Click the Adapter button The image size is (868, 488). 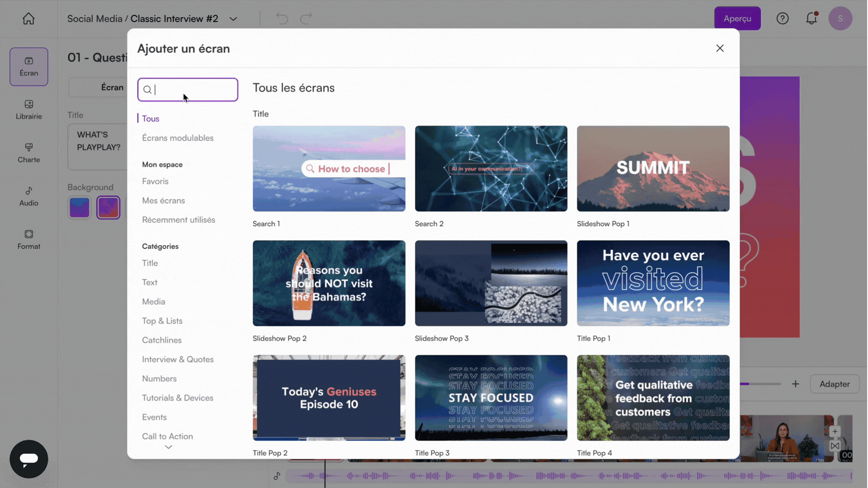[x=834, y=384]
